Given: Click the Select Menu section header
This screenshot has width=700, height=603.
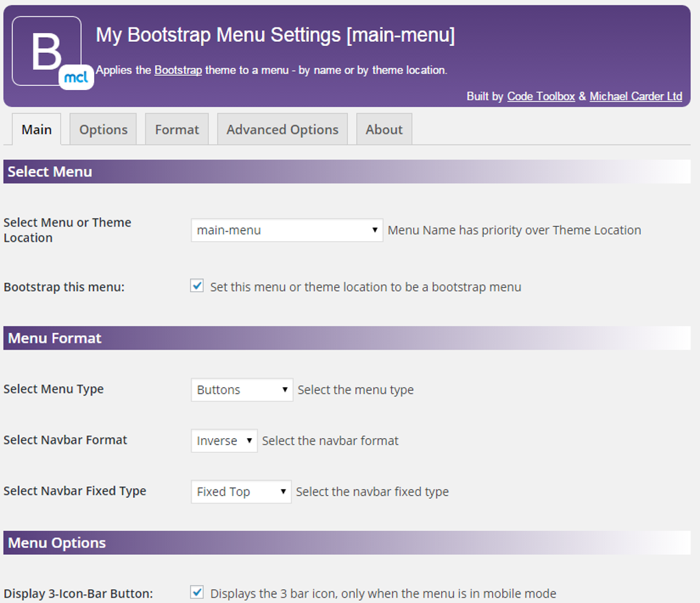Looking at the screenshot, I should [347, 172].
